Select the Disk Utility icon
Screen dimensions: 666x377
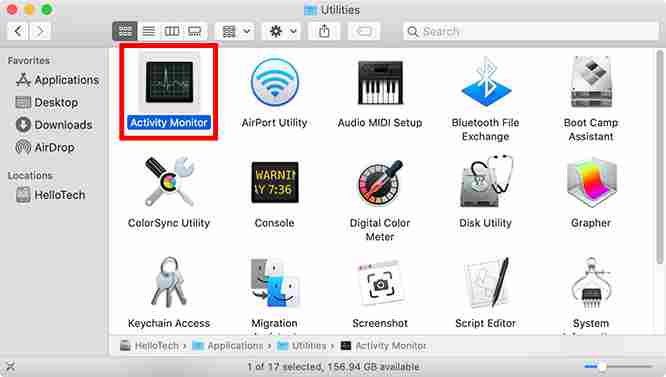(x=486, y=181)
